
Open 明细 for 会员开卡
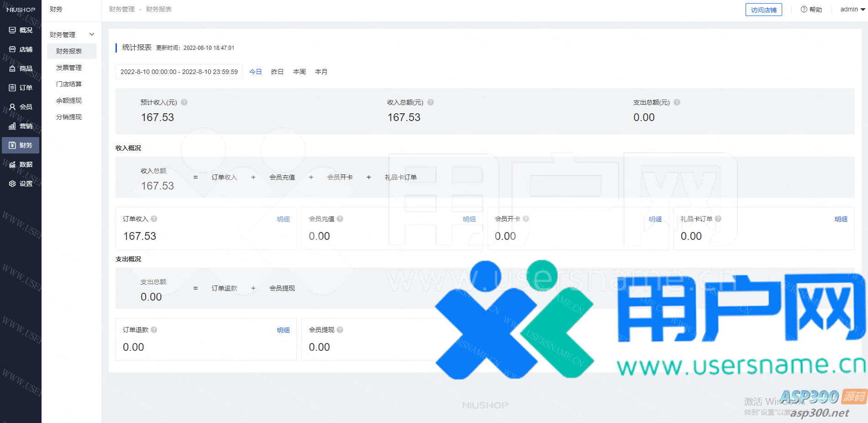(655, 219)
